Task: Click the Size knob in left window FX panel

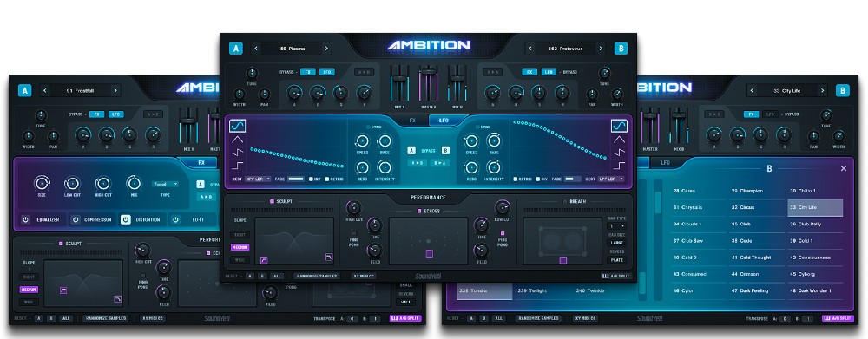Action: 41,183
